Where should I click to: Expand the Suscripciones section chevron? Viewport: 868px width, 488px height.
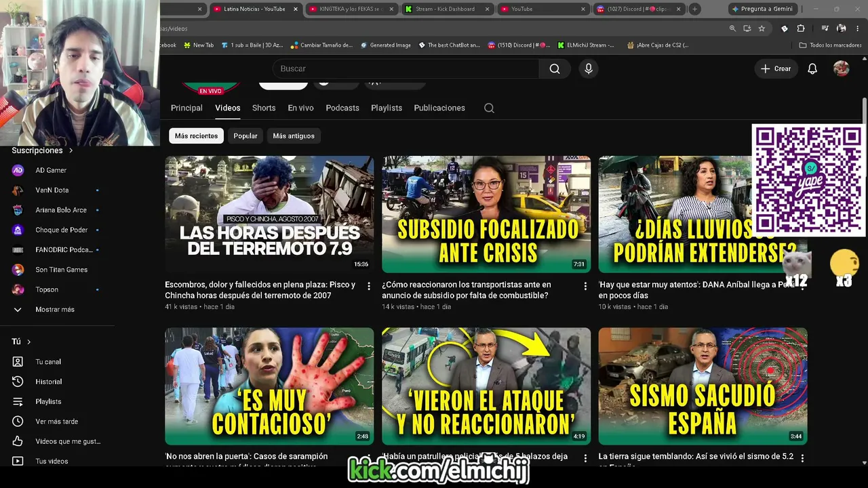(71, 150)
